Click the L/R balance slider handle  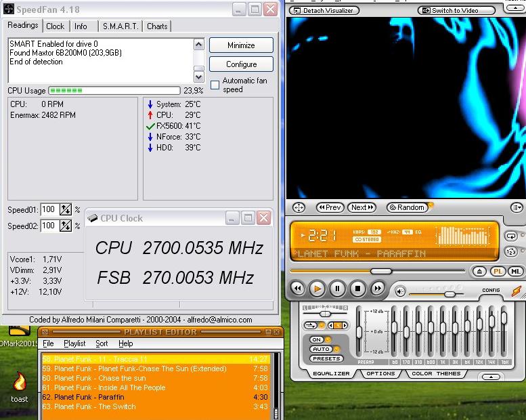pos(325,314)
